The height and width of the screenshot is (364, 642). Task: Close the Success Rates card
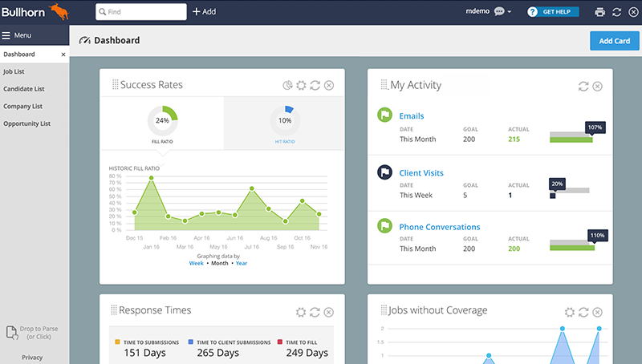coord(329,85)
